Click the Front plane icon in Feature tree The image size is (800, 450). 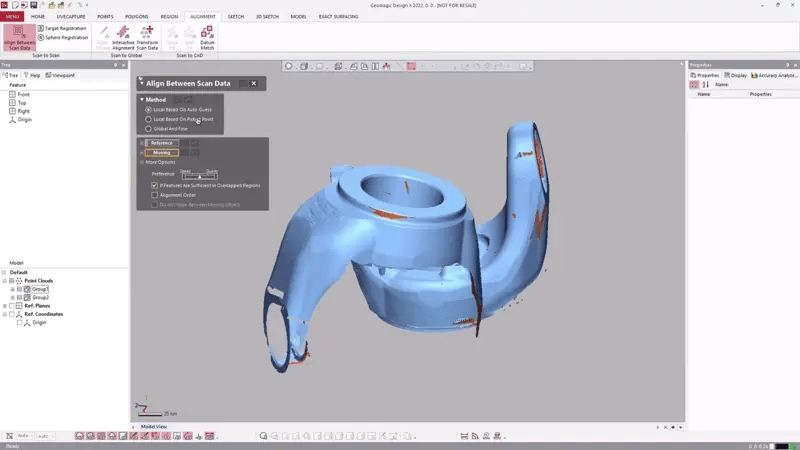(13, 94)
